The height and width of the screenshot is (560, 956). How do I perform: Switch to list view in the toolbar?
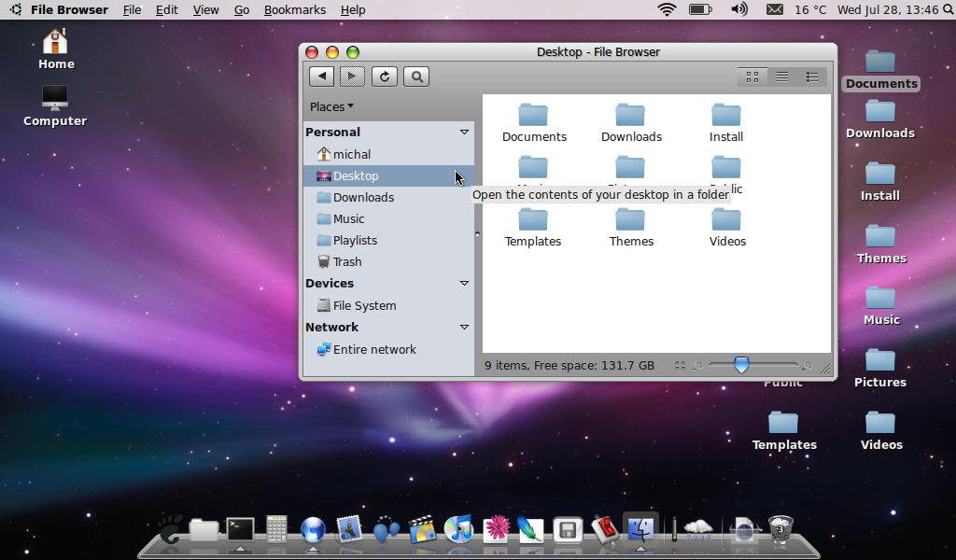[x=782, y=77]
